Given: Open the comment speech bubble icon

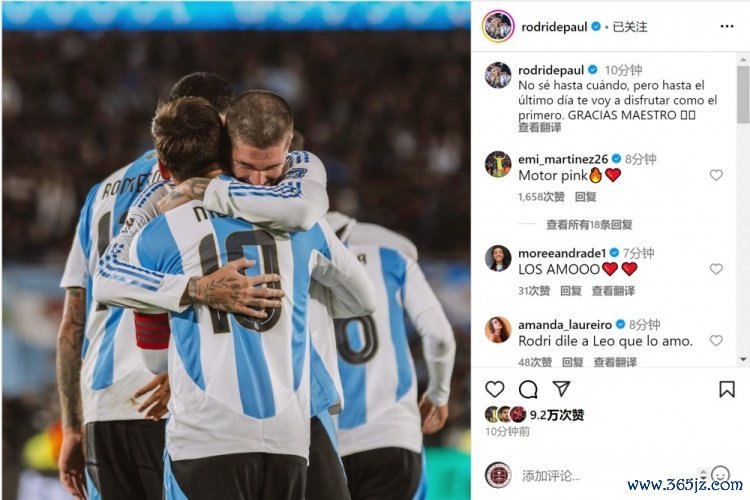Looking at the screenshot, I should pyautogui.click(x=528, y=389).
